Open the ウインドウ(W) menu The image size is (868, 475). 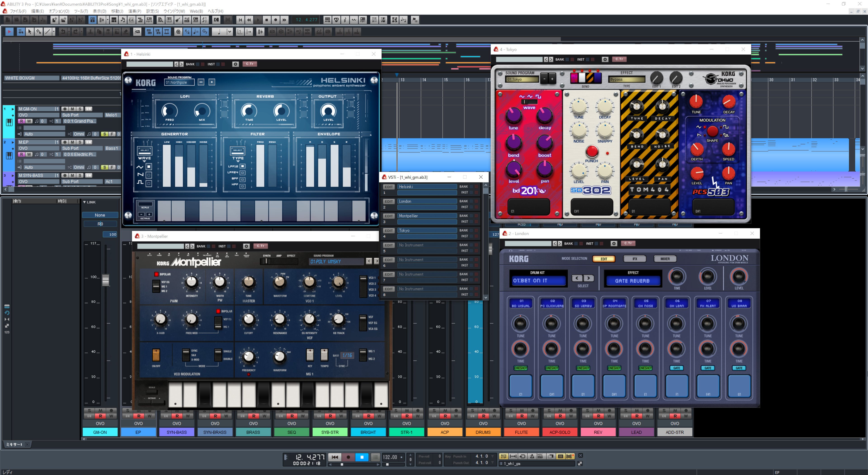click(x=174, y=11)
